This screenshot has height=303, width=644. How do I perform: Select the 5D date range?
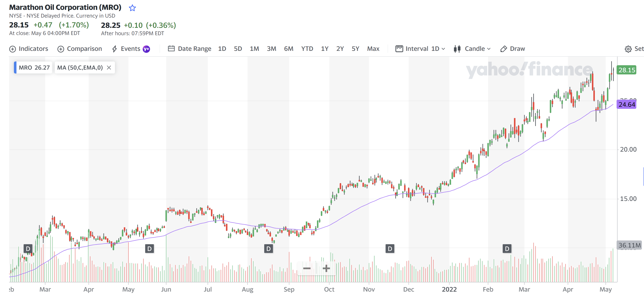click(x=238, y=49)
